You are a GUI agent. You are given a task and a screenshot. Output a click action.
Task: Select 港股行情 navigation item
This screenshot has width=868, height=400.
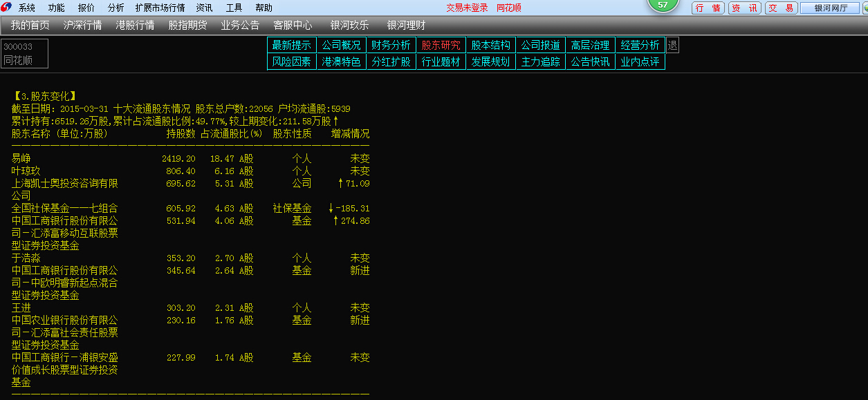135,25
